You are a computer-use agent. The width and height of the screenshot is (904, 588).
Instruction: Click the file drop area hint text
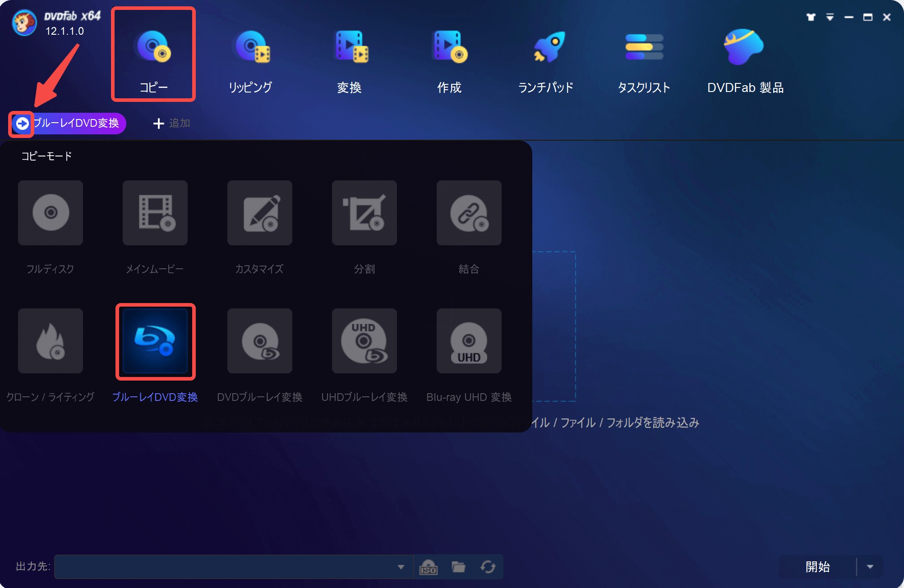[616, 423]
